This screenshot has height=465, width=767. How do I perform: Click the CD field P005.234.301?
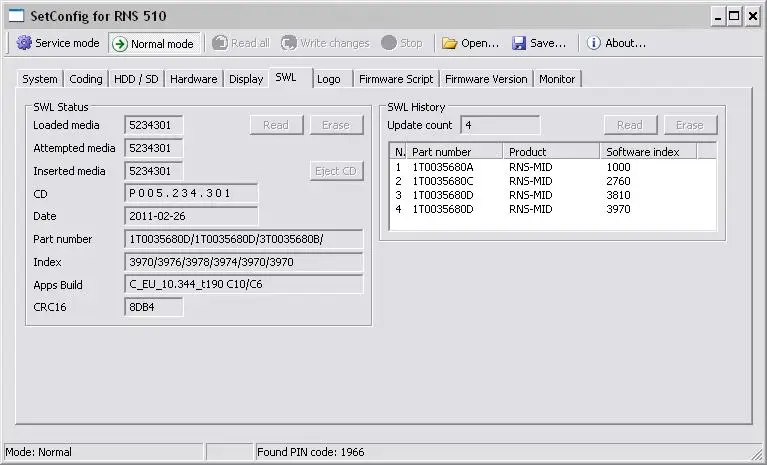click(191, 193)
